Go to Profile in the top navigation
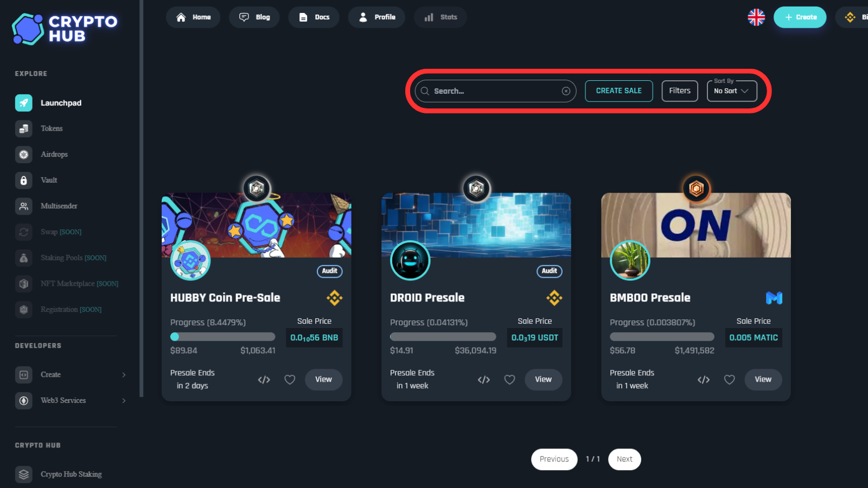Viewport: 868px width, 488px height. coord(376,17)
